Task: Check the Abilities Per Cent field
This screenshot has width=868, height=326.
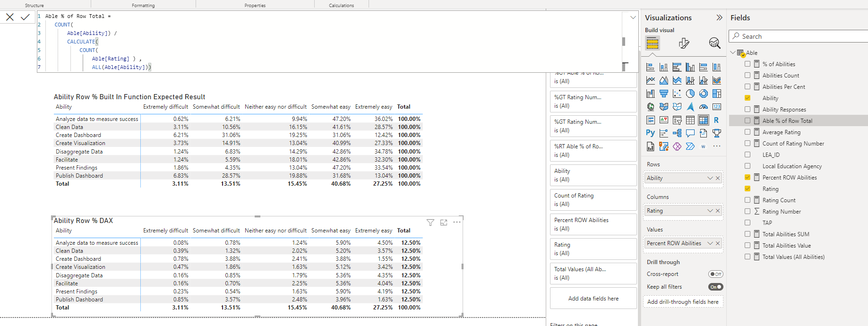Action: pos(748,86)
